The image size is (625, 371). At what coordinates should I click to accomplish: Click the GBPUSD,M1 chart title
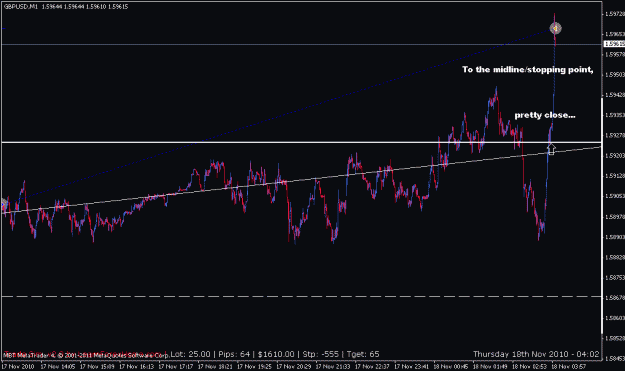[21, 7]
